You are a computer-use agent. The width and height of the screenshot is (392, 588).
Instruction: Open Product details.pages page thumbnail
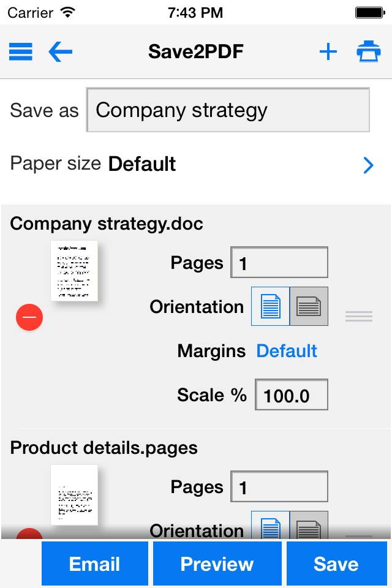point(74,495)
